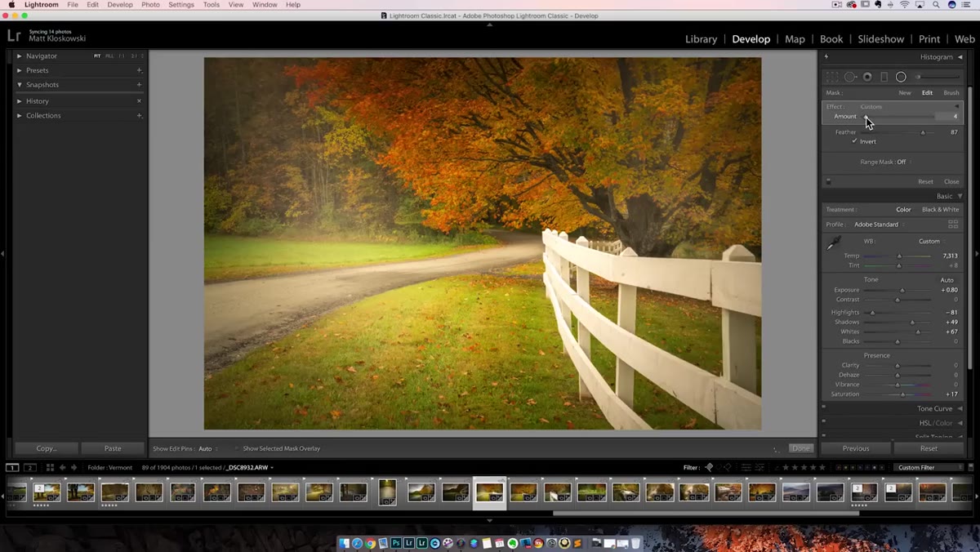Open Finder from the Dock
This screenshot has height=552, width=980.
point(344,543)
